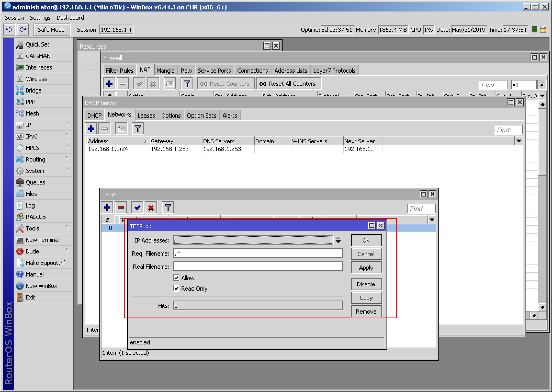Open column dropdown in TFTP table header
This screenshot has height=392, width=552.
432,220
